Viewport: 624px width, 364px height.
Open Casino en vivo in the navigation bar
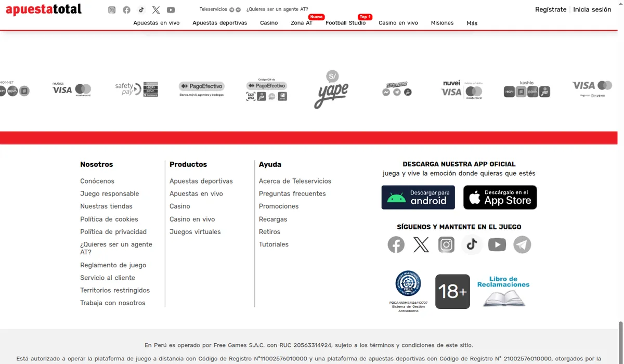(x=398, y=23)
